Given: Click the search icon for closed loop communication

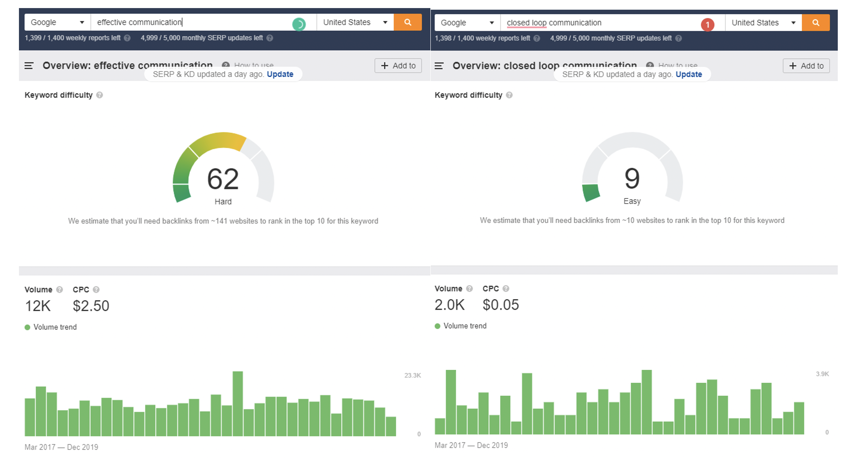Looking at the screenshot, I should [816, 23].
